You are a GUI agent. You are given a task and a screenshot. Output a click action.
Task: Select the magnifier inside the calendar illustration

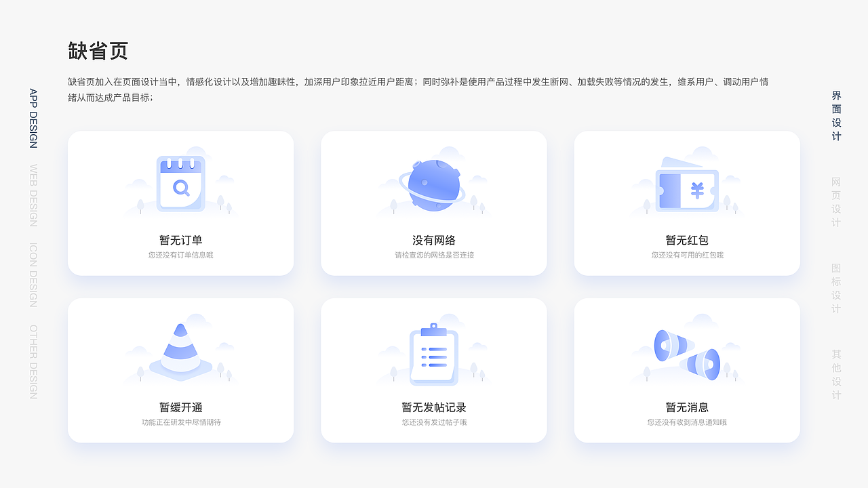click(180, 187)
